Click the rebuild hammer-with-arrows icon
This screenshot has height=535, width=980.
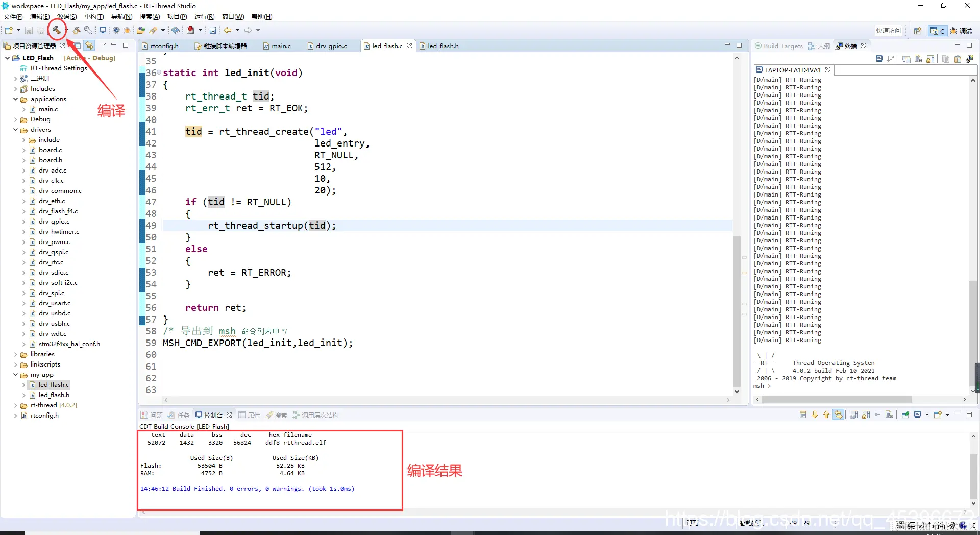coord(77,30)
